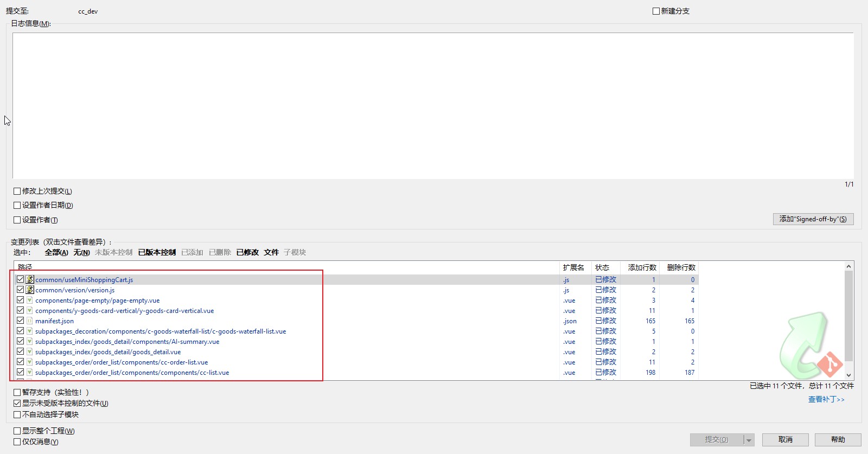
Task: Click the Vue file icon beside page-empty.vue
Action: 30,300
